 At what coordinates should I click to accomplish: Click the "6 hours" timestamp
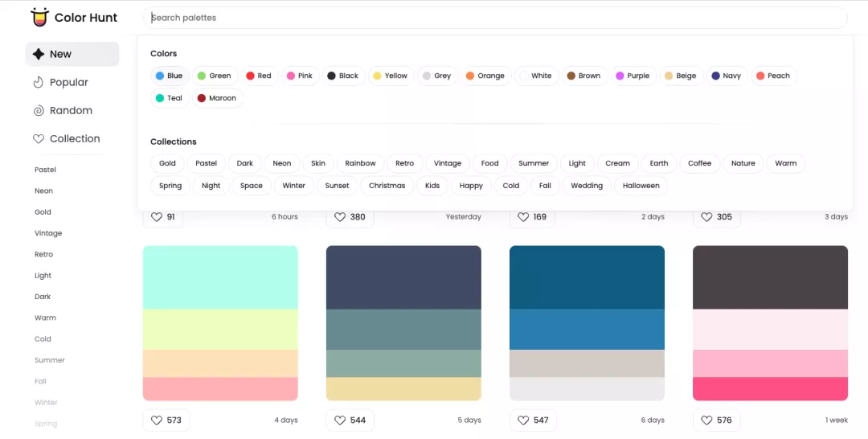tap(285, 217)
